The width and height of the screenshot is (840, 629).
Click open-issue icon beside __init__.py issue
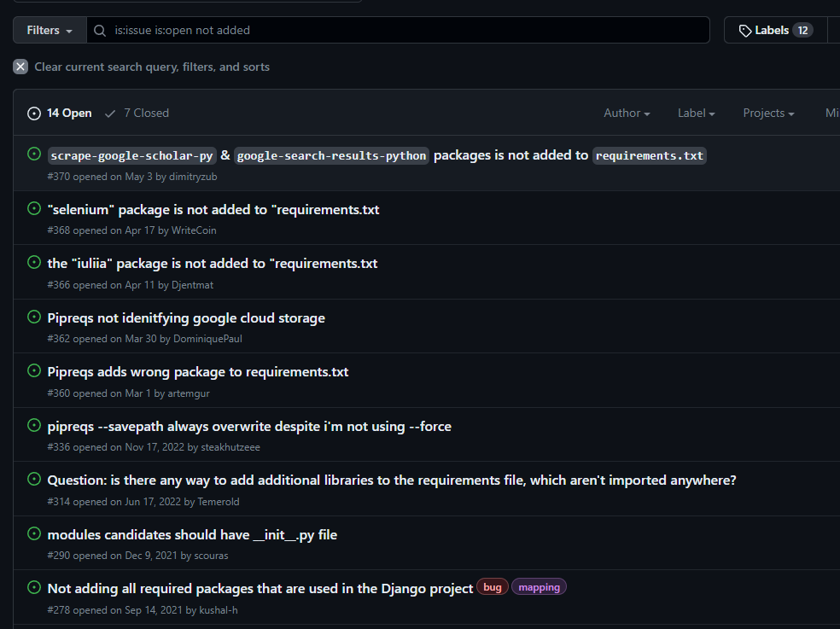34,533
